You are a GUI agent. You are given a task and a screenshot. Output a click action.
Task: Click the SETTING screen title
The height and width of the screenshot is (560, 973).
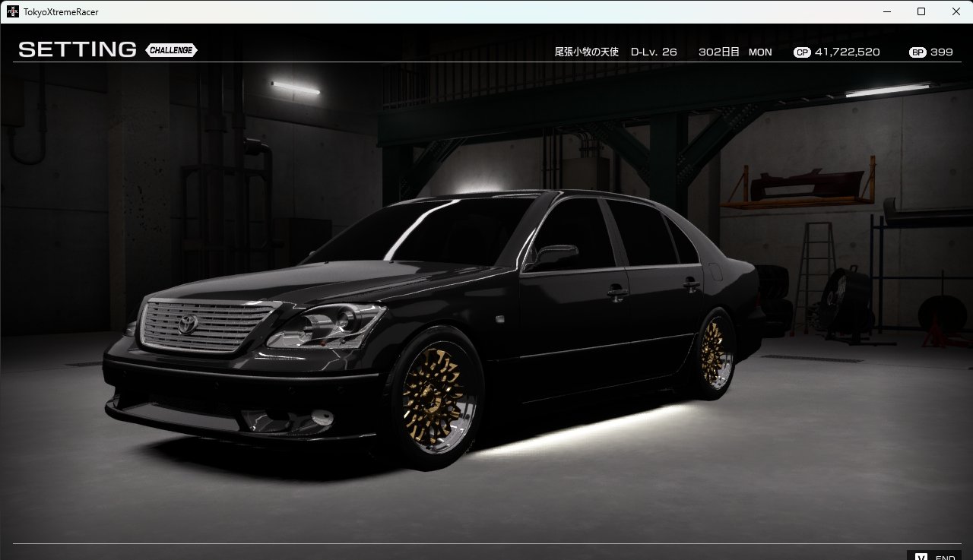78,49
